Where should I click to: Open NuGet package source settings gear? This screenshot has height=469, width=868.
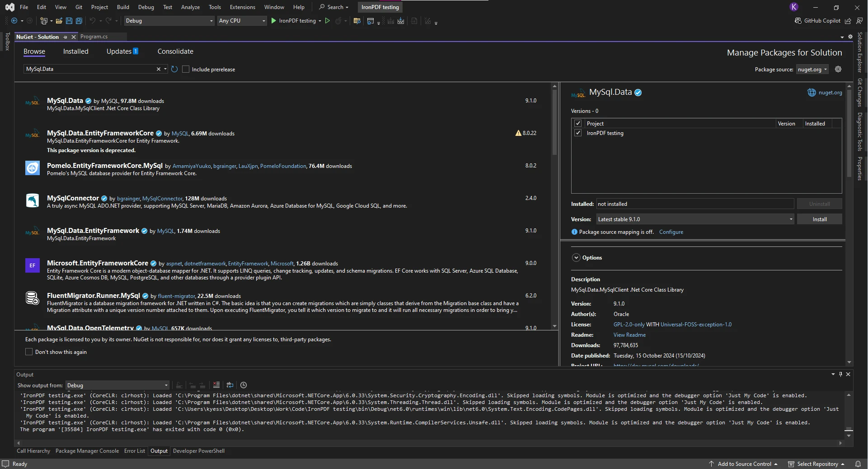point(838,69)
